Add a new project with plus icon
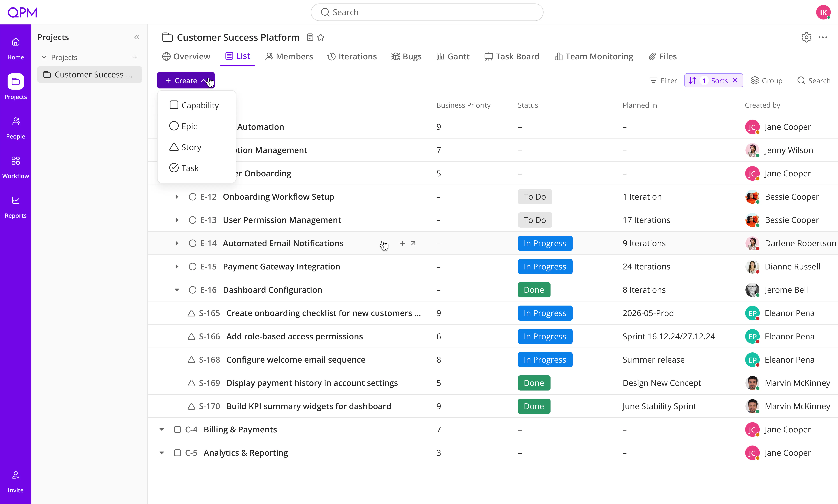The image size is (838, 504). pyautogui.click(x=135, y=57)
